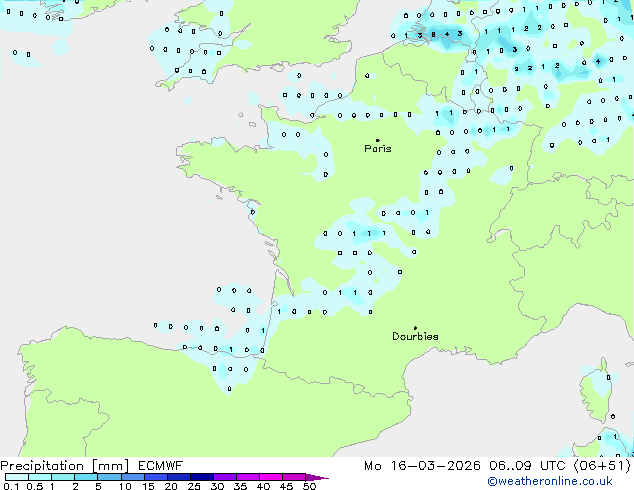The height and width of the screenshot is (490, 634).
Task: Click the '06..09 UTC' time range
Action: click(x=527, y=466)
